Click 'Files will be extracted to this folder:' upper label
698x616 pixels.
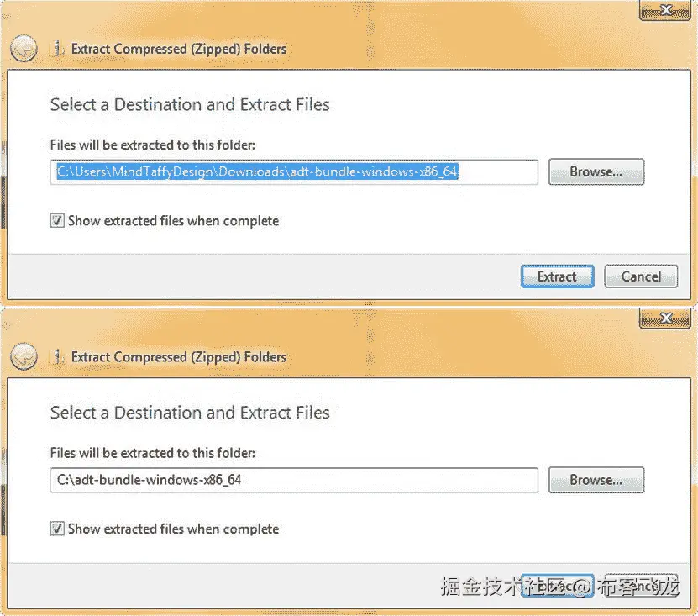click(153, 145)
